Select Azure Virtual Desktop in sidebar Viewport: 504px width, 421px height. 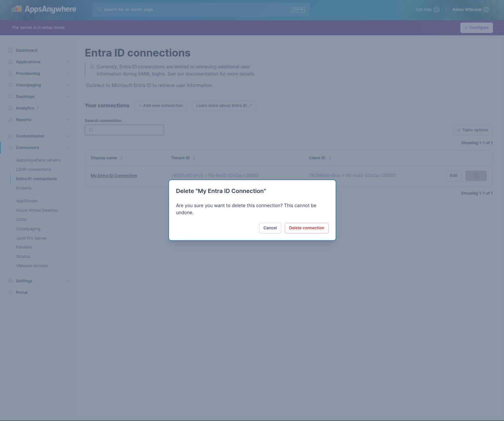[37, 210]
